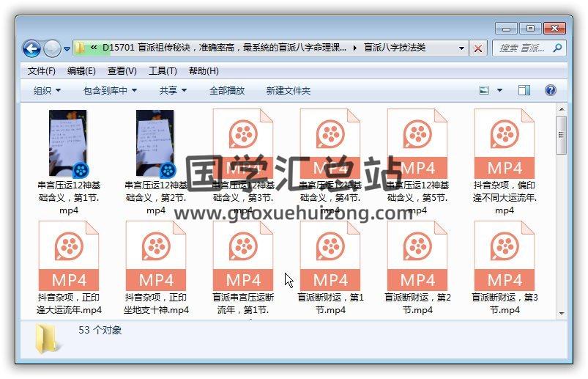Click the search magnifier icon
This screenshot has height=379, width=588.
(557, 48)
